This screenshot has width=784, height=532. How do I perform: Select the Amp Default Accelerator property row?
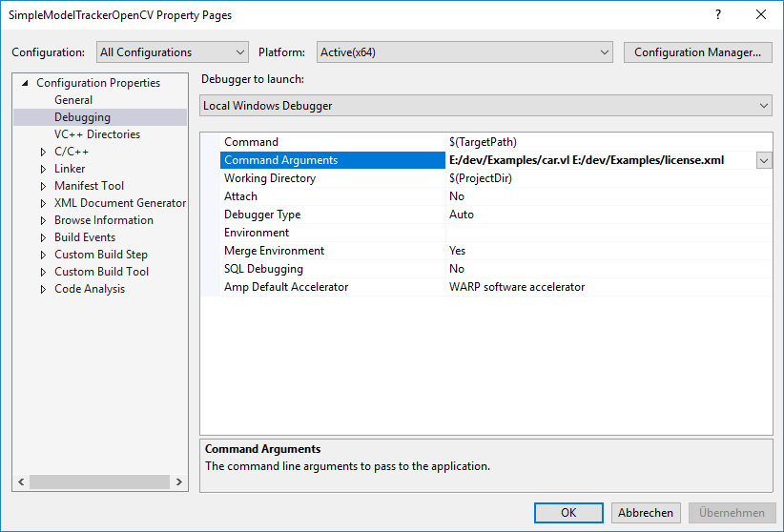point(496,287)
